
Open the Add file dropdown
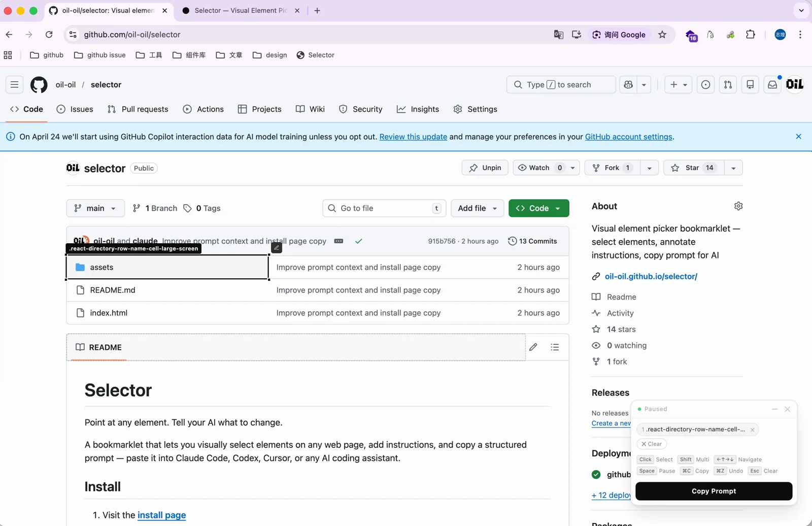(x=478, y=208)
